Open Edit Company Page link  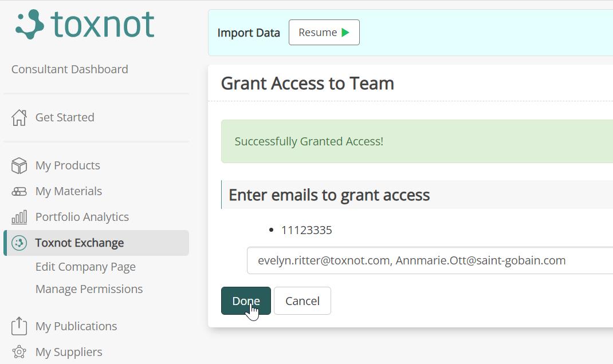85,267
